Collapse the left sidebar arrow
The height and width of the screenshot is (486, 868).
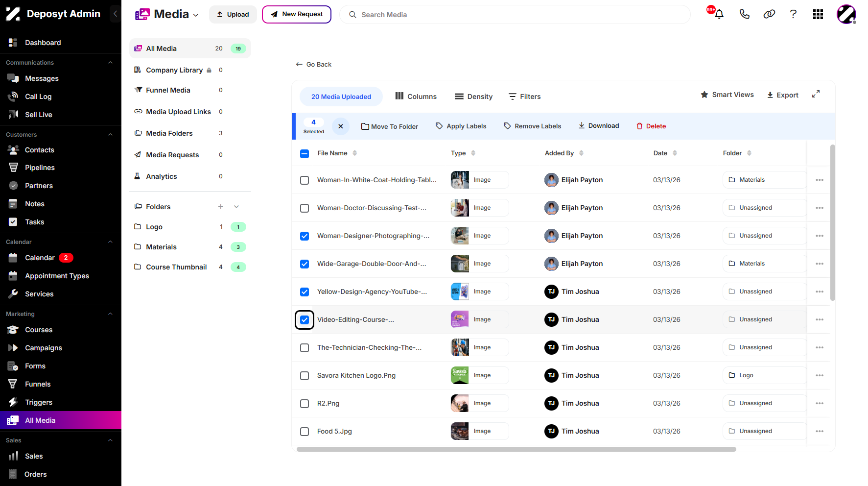116,14
